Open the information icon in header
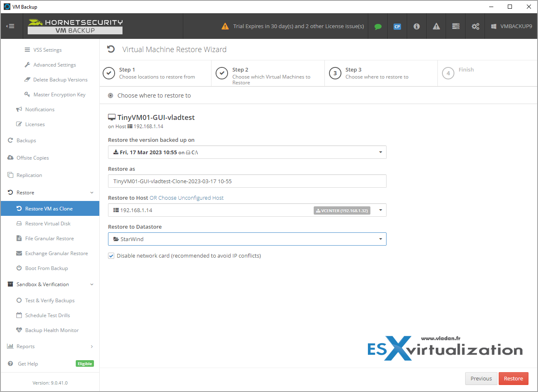The width and height of the screenshot is (538, 392). (417, 26)
